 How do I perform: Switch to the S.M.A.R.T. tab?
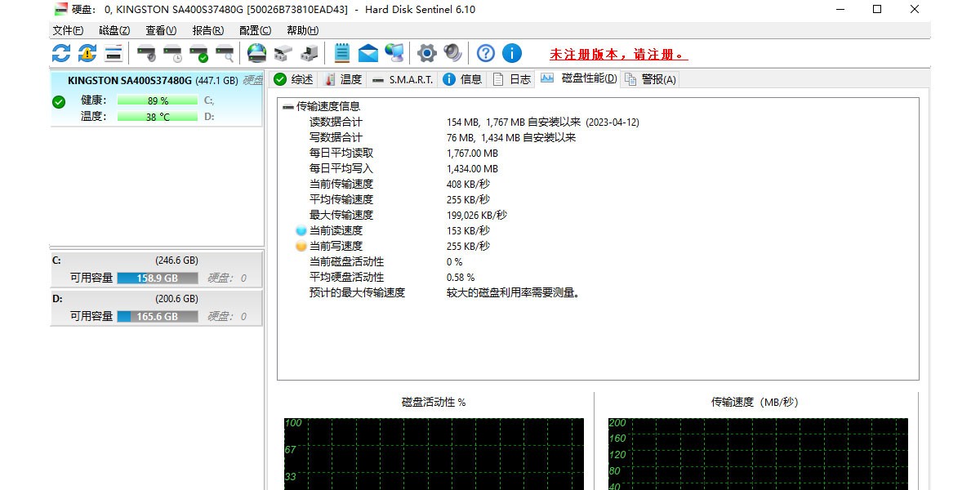click(x=402, y=79)
